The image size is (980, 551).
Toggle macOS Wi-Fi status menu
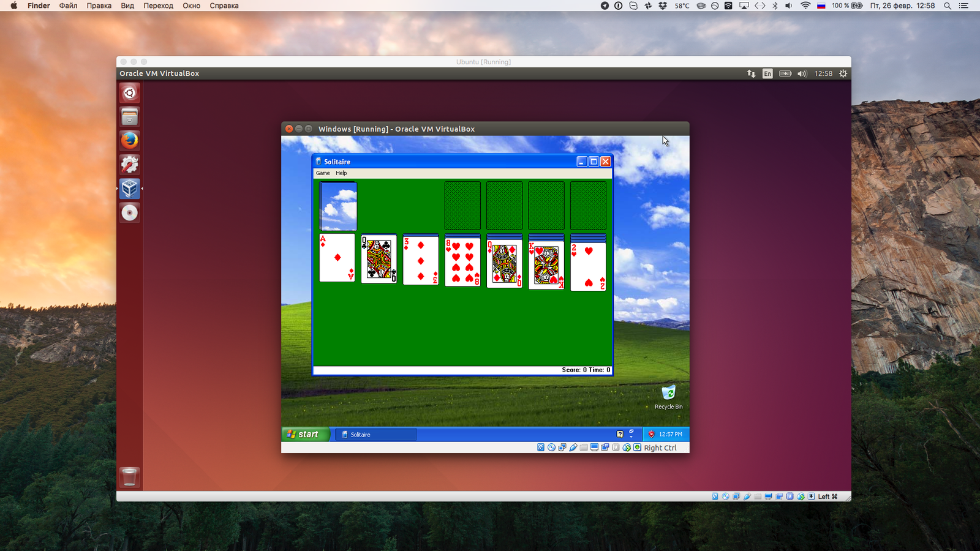point(805,6)
